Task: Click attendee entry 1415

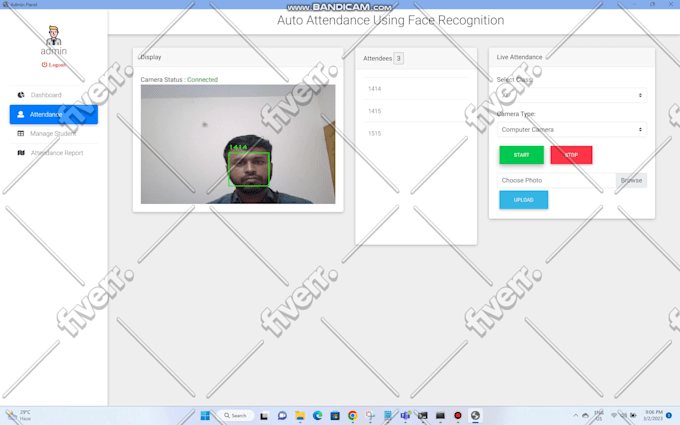Action: (416, 111)
